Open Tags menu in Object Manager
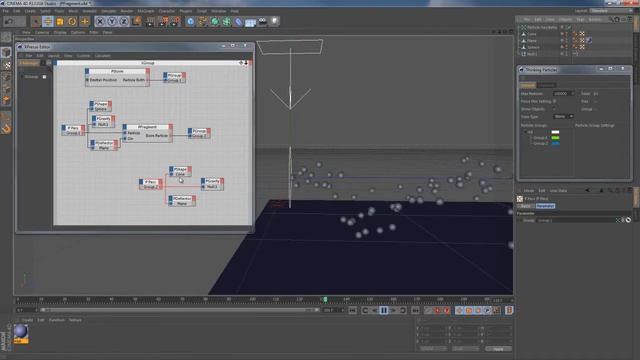640x360 pixels. pos(580,19)
